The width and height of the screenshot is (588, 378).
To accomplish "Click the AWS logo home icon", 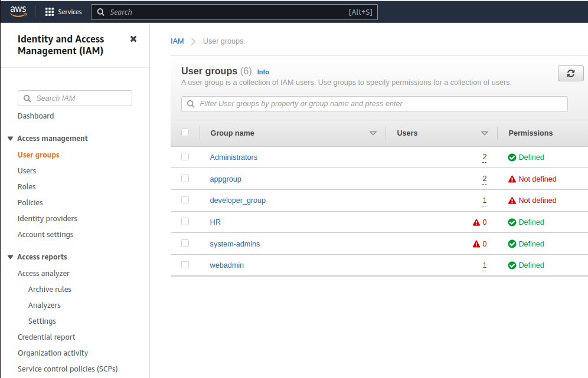I will pos(18,12).
